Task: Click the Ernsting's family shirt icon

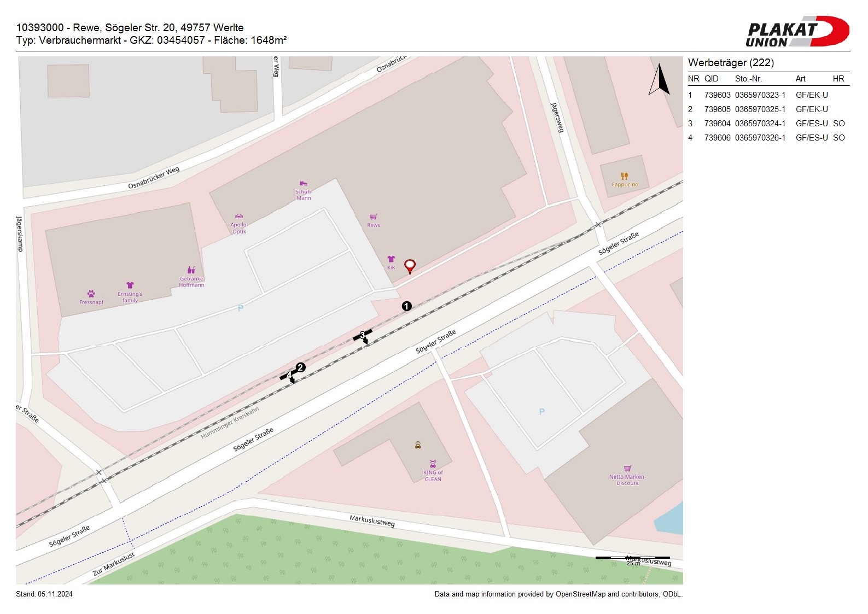Action: pos(130,285)
